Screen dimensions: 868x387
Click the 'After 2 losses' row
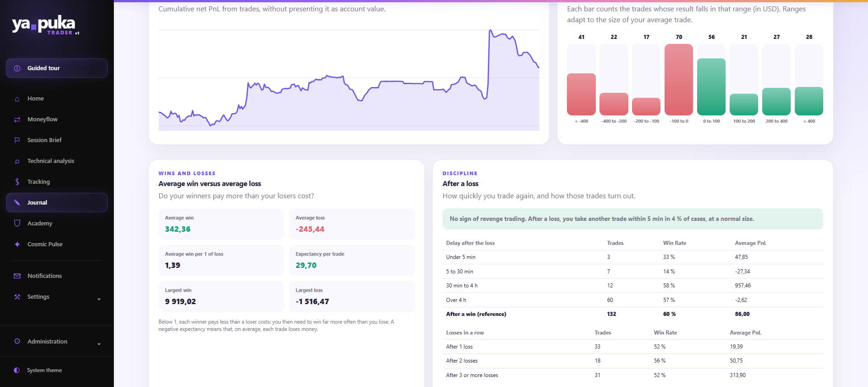pos(633,361)
